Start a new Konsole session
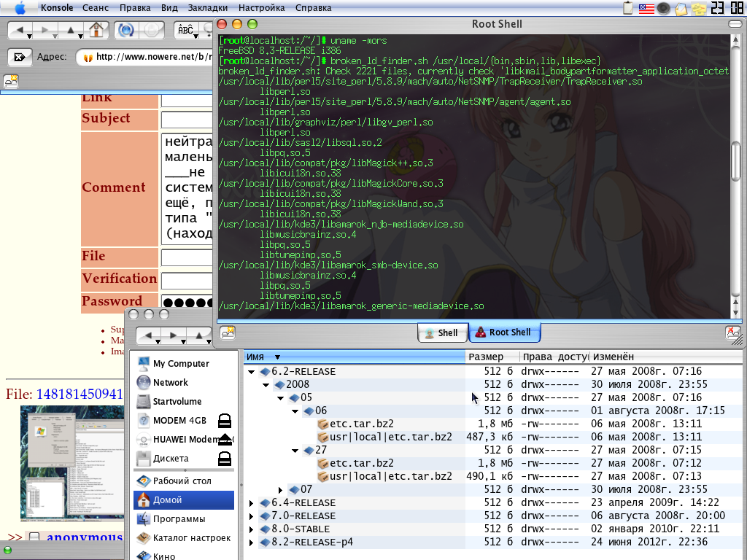 point(228,332)
